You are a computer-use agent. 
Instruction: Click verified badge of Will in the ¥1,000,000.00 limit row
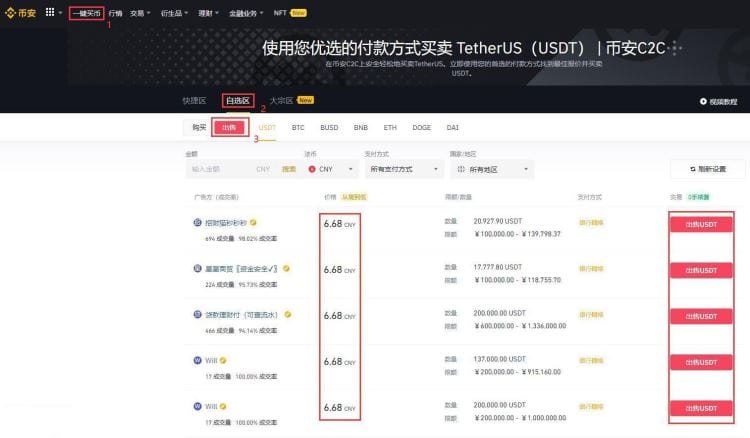coord(223,406)
